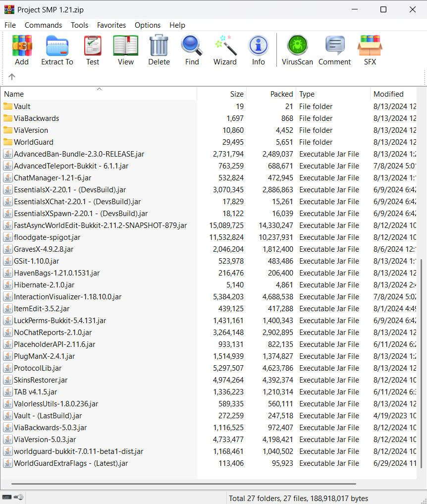427x504 pixels.
Task: Click jar icon of GSit-1.10.0.jar
Action: (x=8, y=261)
